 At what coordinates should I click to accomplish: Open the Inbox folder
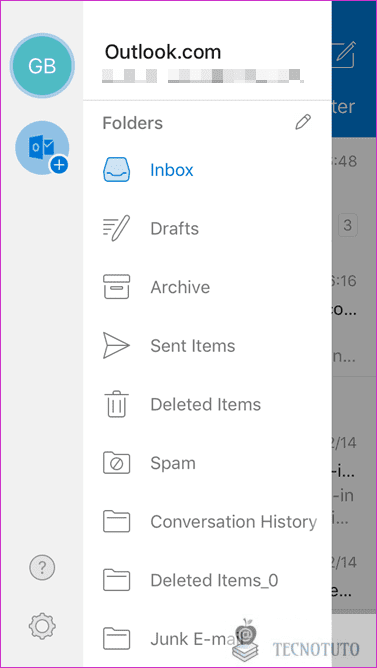172,170
